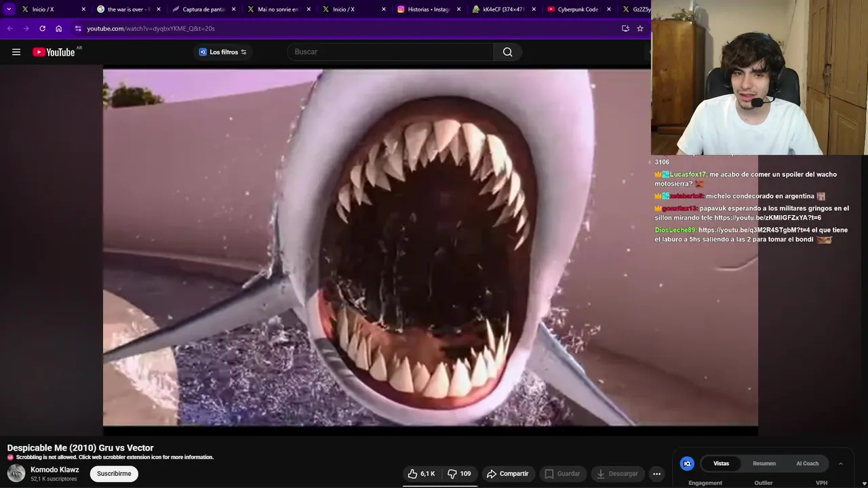The image size is (868, 488).
Task: Click the IQ logo in side panel
Action: pyautogui.click(x=687, y=464)
